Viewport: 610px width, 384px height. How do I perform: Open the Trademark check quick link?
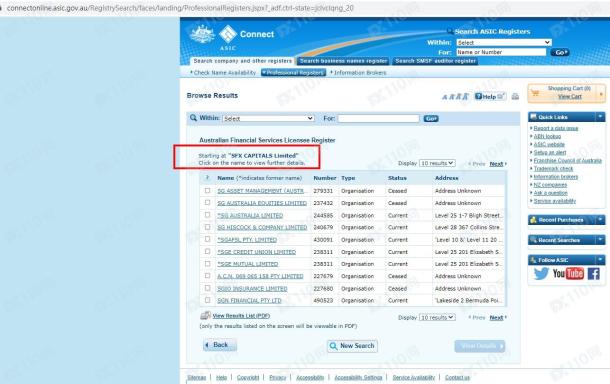[553, 168]
